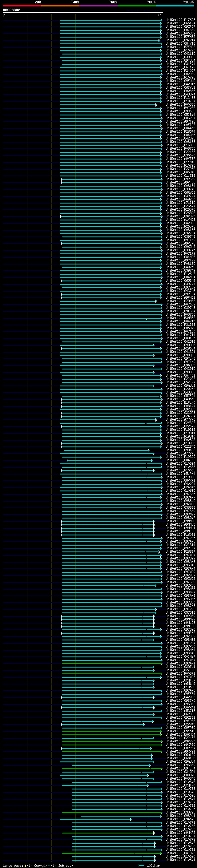Select the UniRef100_O48550 label
This screenshot has height=868, width=197.
tap(180, 399)
